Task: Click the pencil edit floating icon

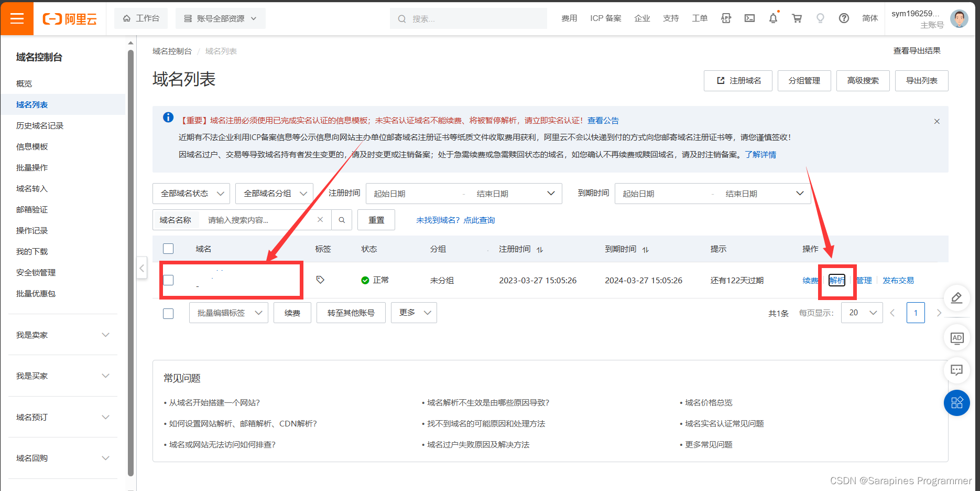Action: pyautogui.click(x=957, y=298)
